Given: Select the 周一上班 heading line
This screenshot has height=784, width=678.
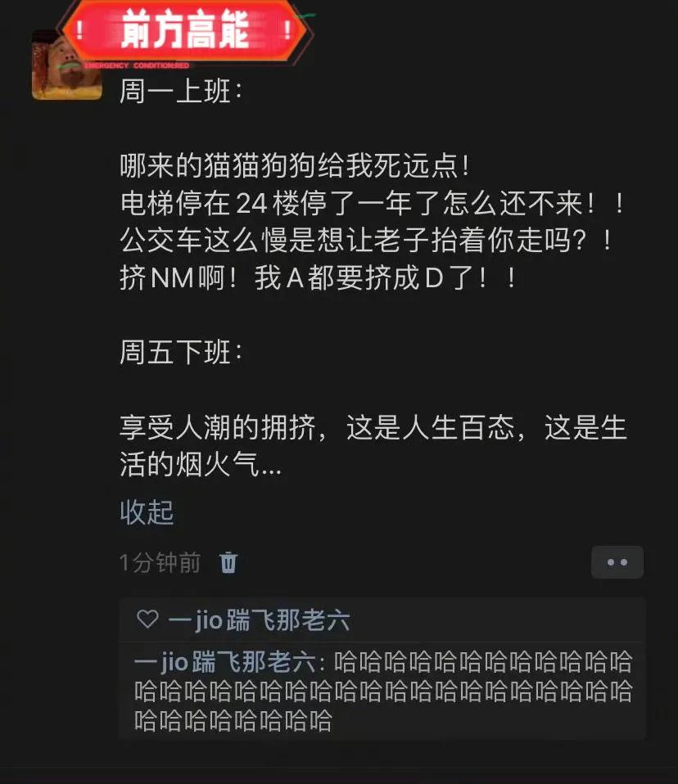Looking at the screenshot, I should [181, 92].
